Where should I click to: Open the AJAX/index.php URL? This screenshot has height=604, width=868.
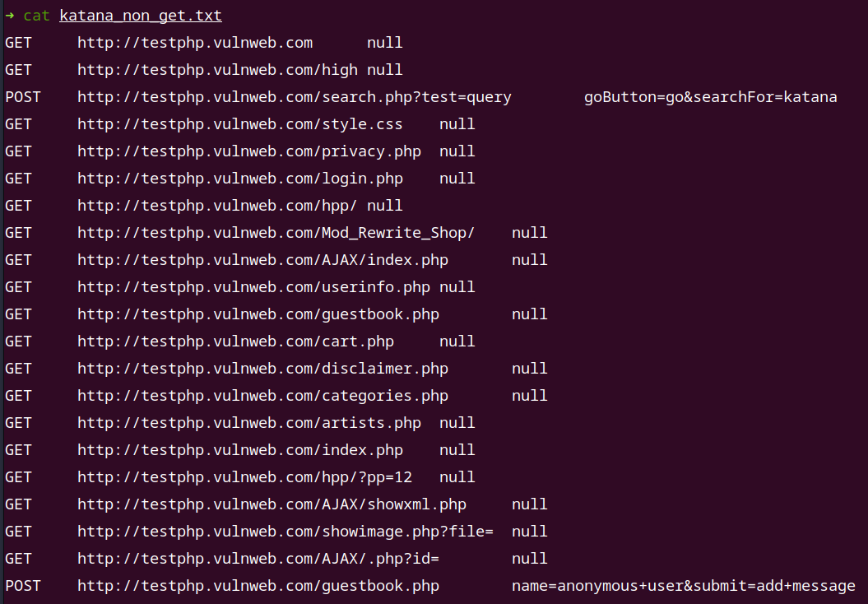(263, 260)
